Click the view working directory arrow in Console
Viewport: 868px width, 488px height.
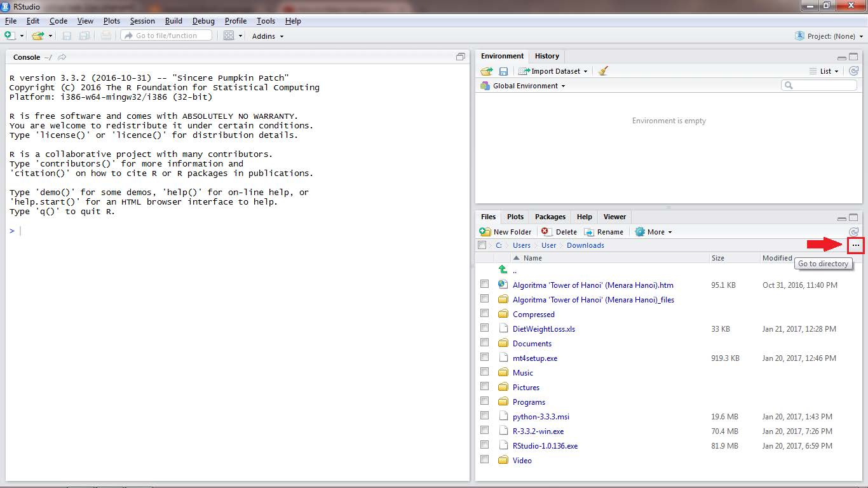[x=62, y=57]
